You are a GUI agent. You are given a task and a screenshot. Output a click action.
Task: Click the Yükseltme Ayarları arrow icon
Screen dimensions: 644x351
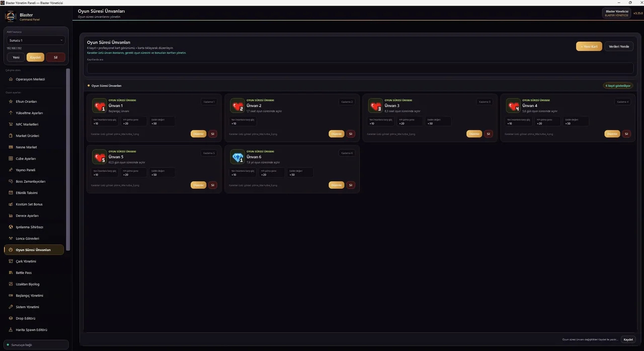coord(11,113)
